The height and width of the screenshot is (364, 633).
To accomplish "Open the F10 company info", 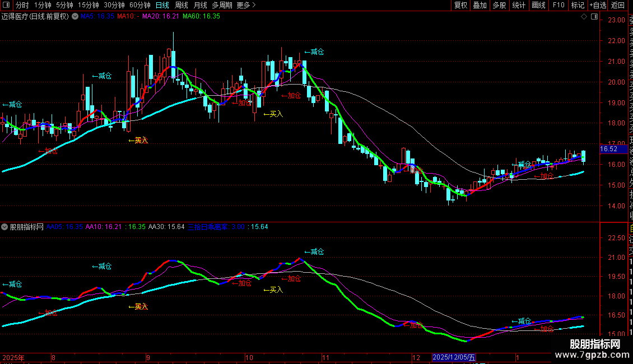I will click(558, 5).
